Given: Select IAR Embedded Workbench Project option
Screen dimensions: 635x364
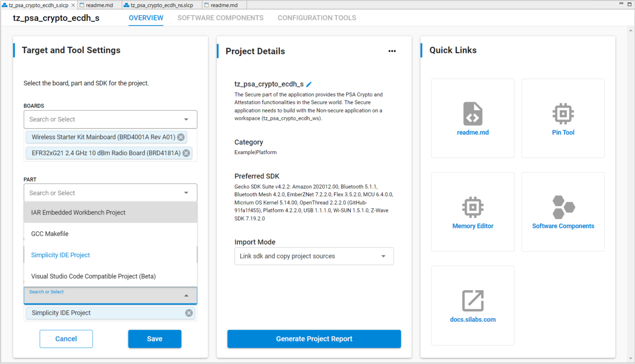Looking at the screenshot, I should (78, 213).
